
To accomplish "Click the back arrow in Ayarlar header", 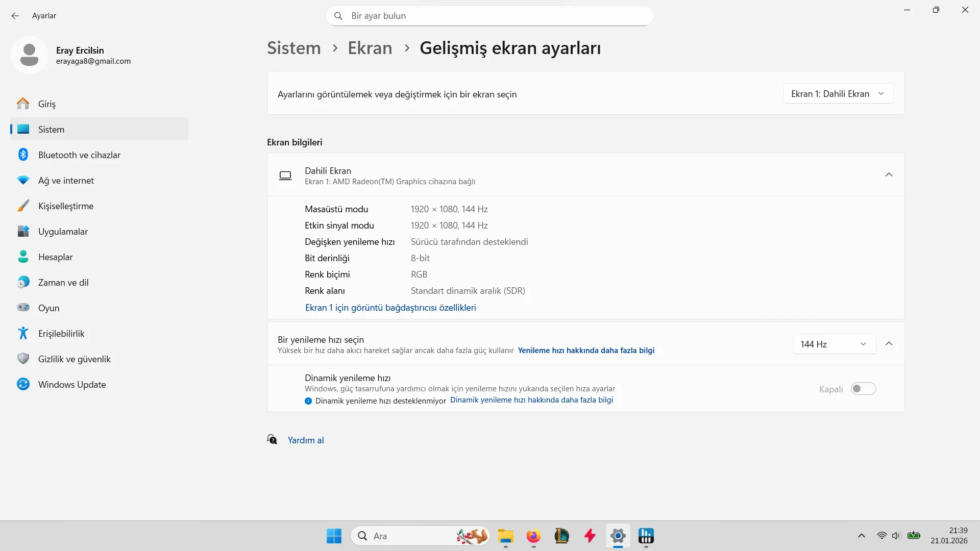I will coord(15,16).
